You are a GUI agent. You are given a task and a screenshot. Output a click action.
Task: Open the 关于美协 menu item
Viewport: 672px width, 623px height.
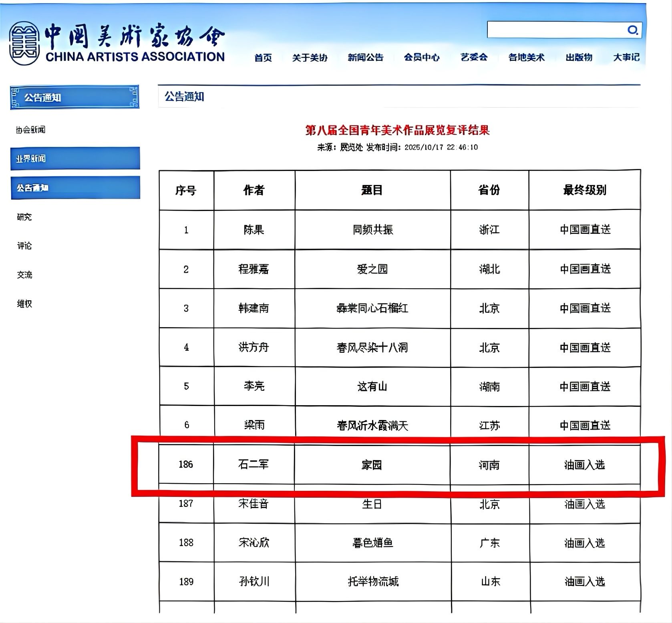pyautogui.click(x=310, y=58)
